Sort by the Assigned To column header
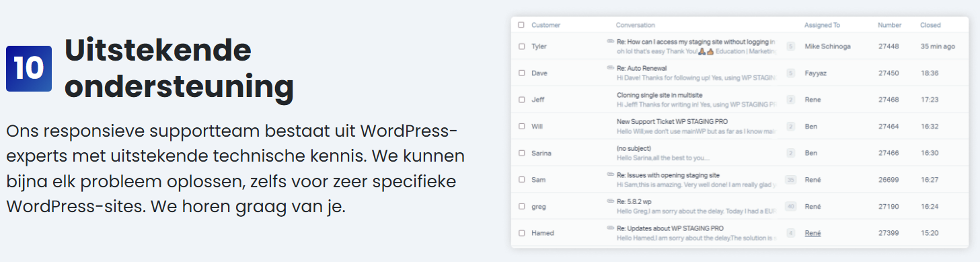 click(822, 25)
